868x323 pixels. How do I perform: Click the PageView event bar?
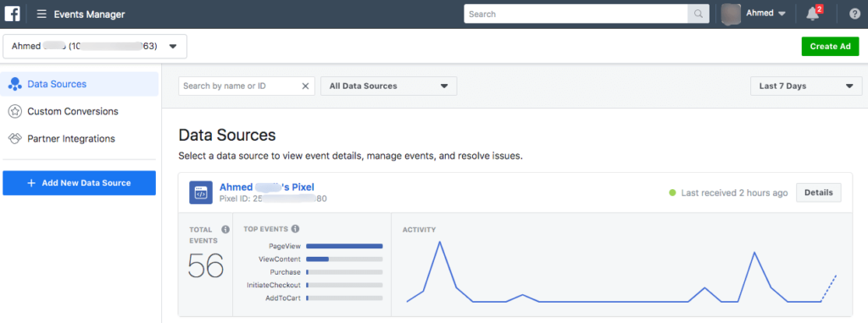coord(344,246)
